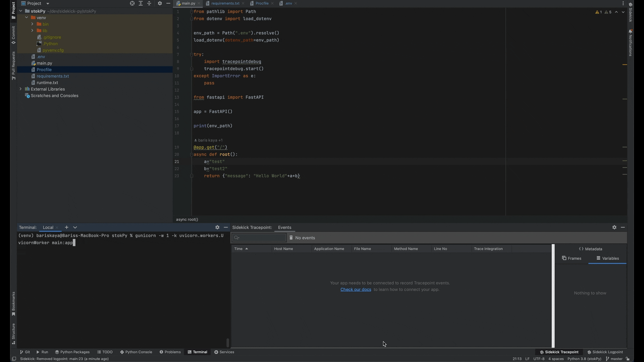Click the trash icon to clear Tracepoint events
The image size is (644, 362).
pyautogui.click(x=291, y=238)
